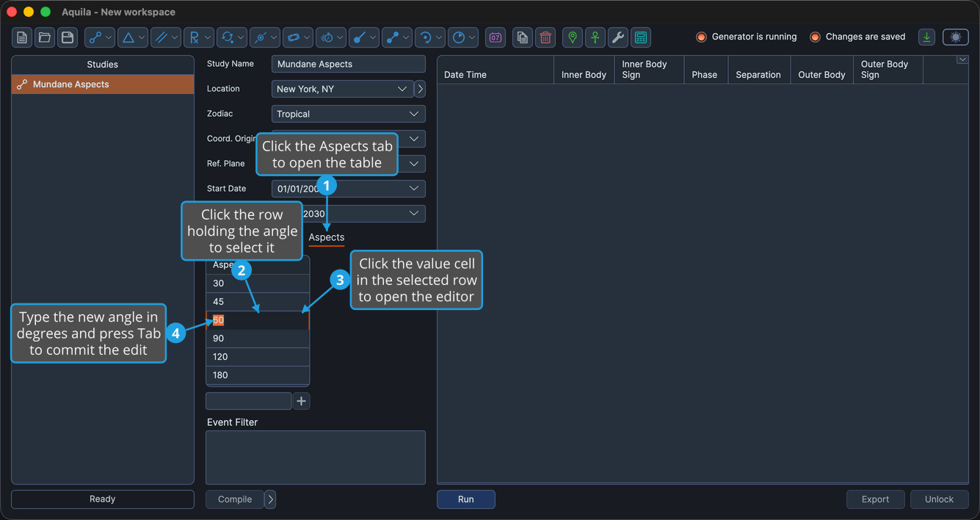This screenshot has height=520, width=980.
Task: Select the triangle study tool
Action: (x=128, y=37)
